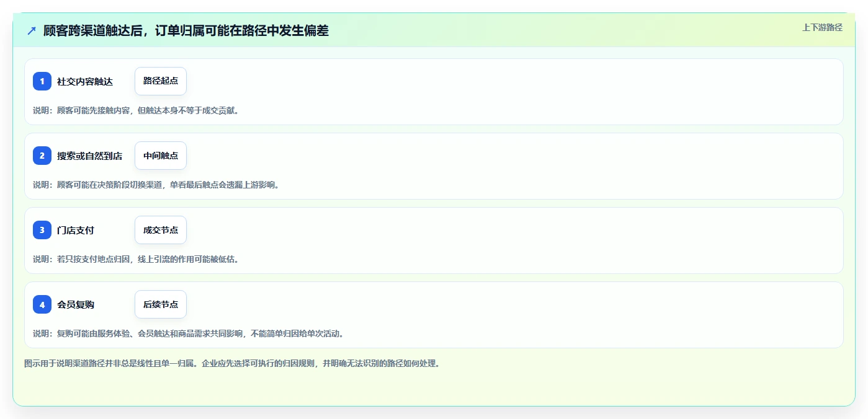Select the 社交内容触达 step title
This screenshot has height=419, width=868.
85,81
